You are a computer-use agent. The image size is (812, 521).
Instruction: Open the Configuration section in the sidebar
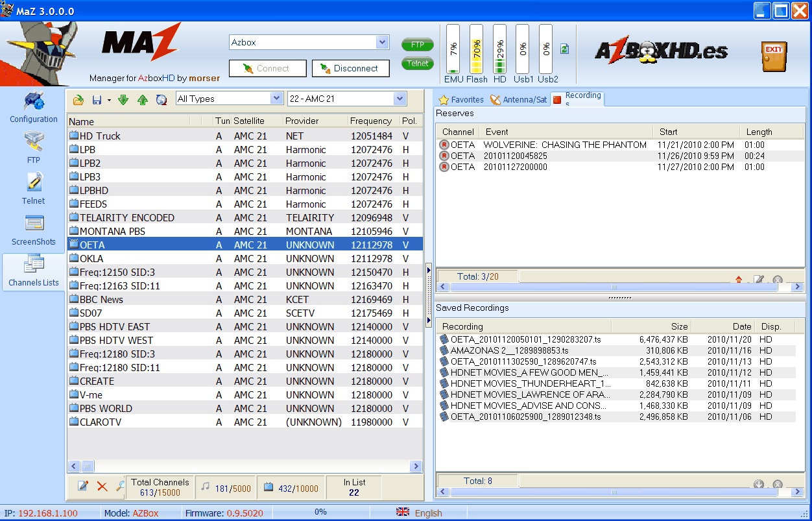[x=34, y=108]
